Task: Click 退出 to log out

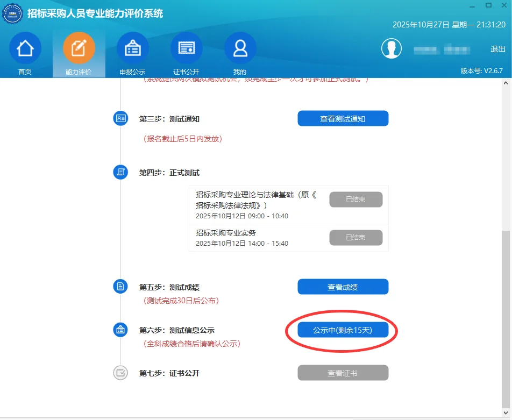Action: click(497, 48)
